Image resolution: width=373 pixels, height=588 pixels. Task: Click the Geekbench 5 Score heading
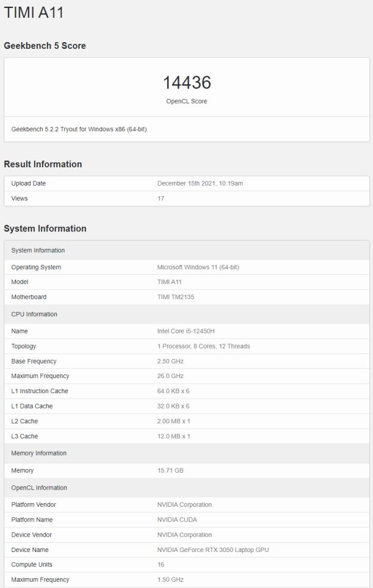point(45,46)
